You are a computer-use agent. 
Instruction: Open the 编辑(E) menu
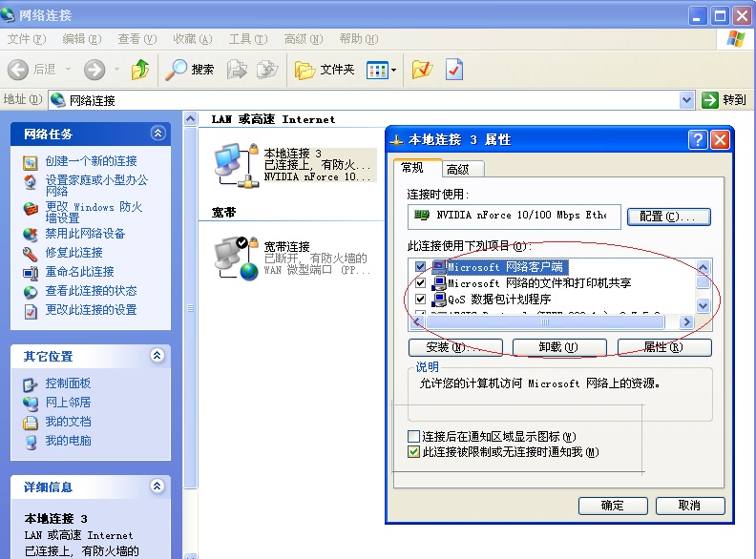click(x=82, y=39)
